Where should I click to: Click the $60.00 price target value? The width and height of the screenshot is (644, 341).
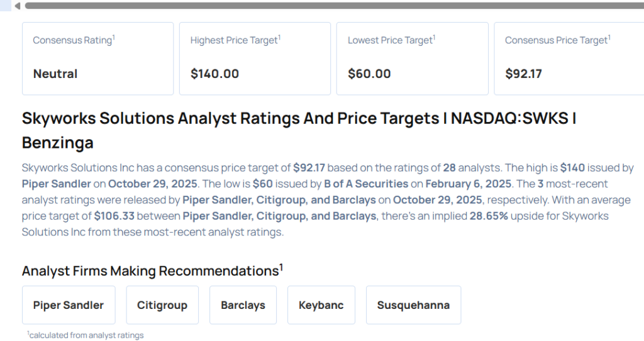click(x=369, y=74)
